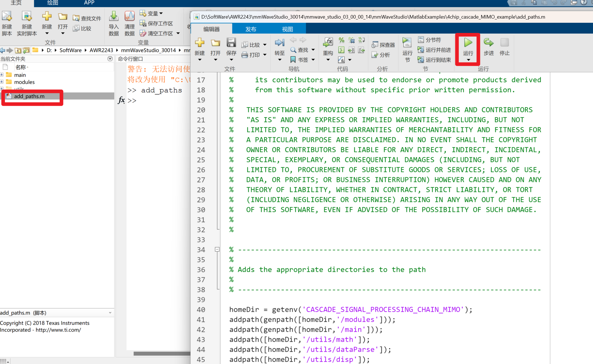The width and height of the screenshot is (593, 364).
Task: Click the Comment percent icon
Action: [x=341, y=40]
